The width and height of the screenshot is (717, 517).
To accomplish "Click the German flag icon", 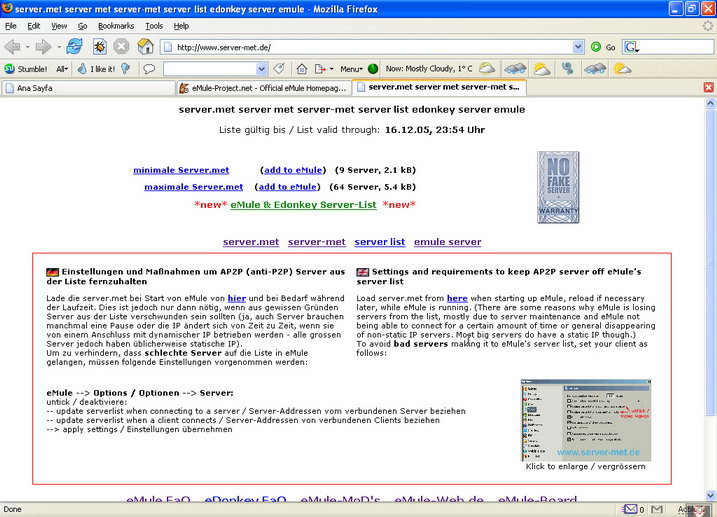I will [53, 272].
